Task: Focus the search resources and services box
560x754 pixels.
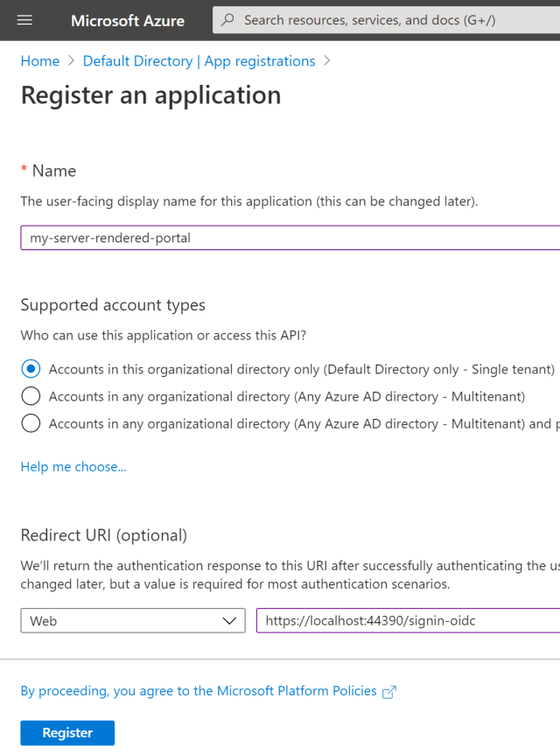Action: click(x=394, y=20)
